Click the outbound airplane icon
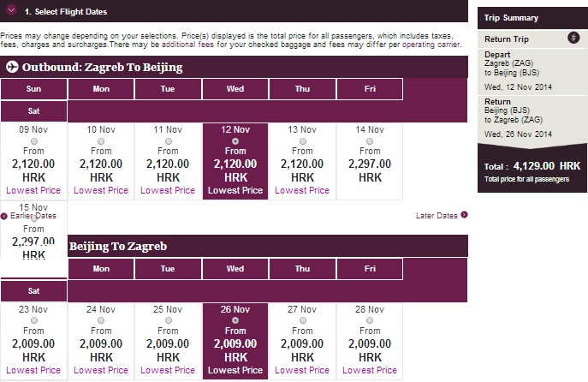This screenshot has height=382, width=588. tap(13, 67)
